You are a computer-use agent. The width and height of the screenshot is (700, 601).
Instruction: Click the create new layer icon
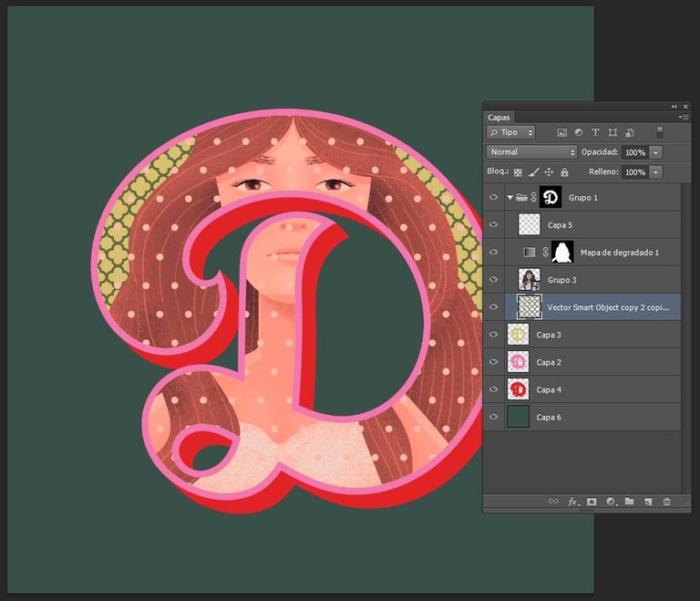647,502
